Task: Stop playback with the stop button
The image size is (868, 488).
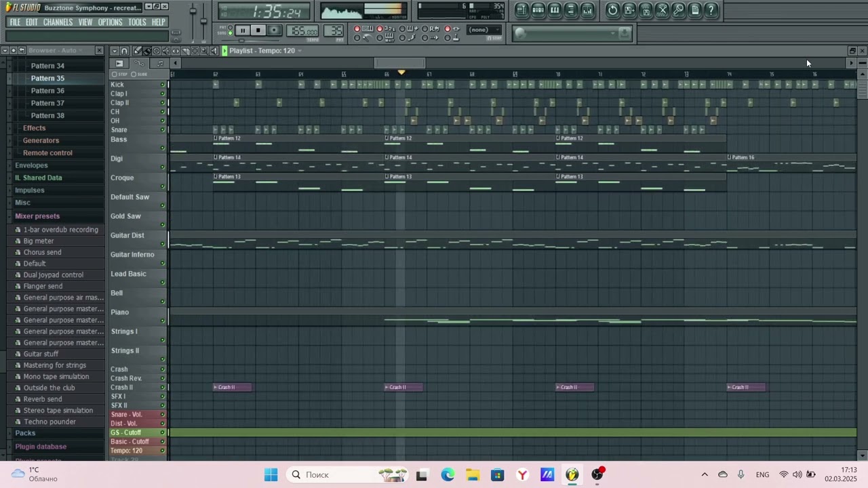Action: [258, 30]
